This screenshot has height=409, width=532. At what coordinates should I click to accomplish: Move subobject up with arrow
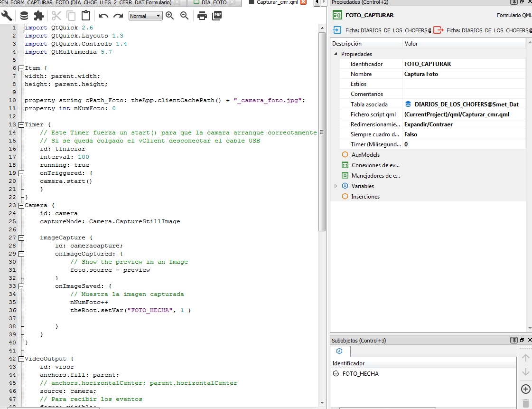click(x=525, y=358)
